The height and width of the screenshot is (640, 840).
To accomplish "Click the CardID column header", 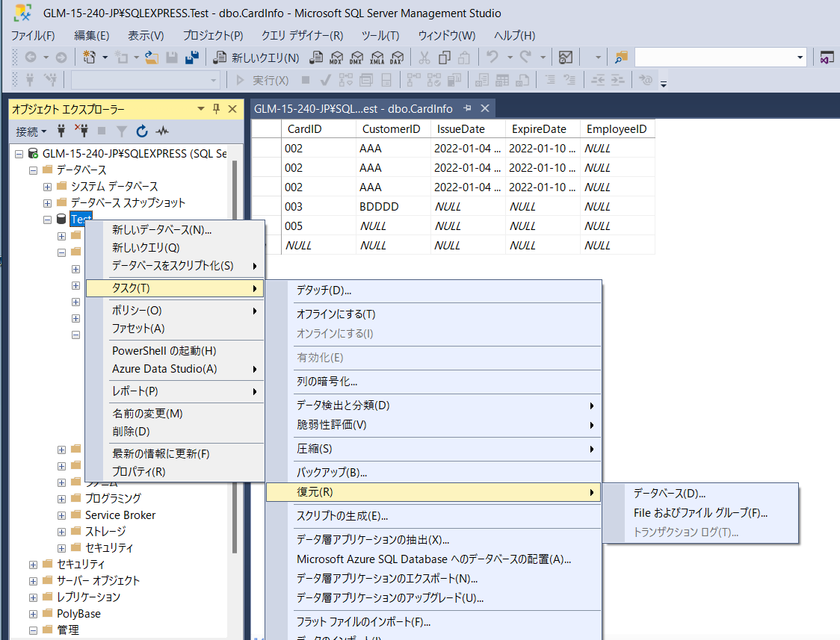I will [x=319, y=129].
